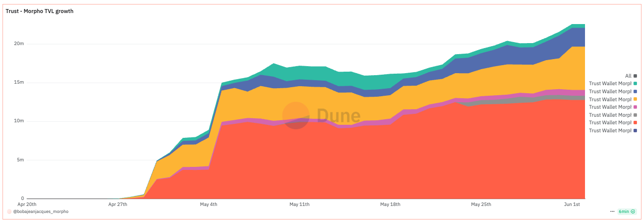
Task: Toggle the All series in the legend
Action: (631, 76)
